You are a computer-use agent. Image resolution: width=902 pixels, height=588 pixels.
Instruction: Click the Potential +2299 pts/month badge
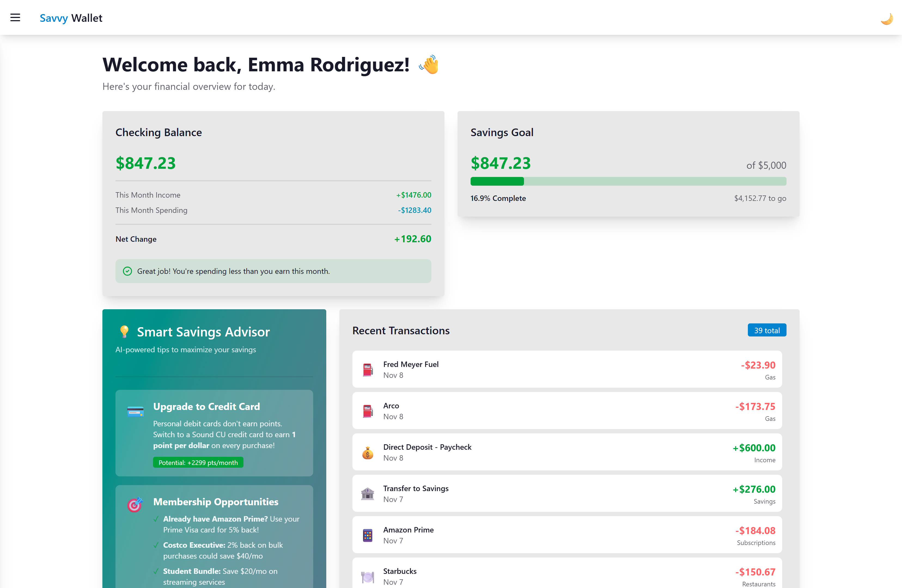click(198, 463)
